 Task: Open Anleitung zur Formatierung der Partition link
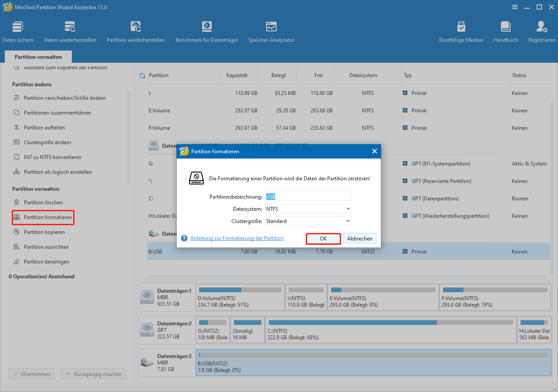pyautogui.click(x=237, y=239)
